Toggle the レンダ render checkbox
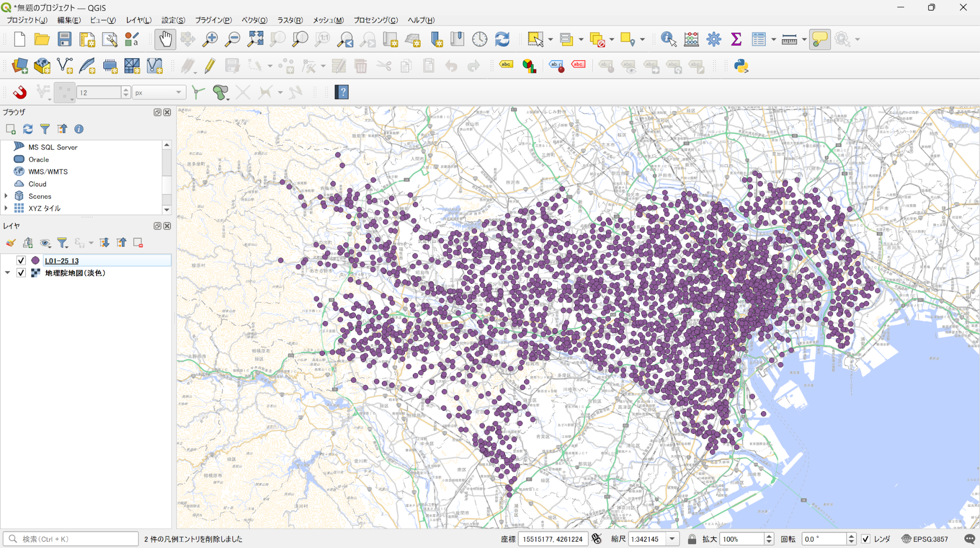980x548 pixels. 866,539
